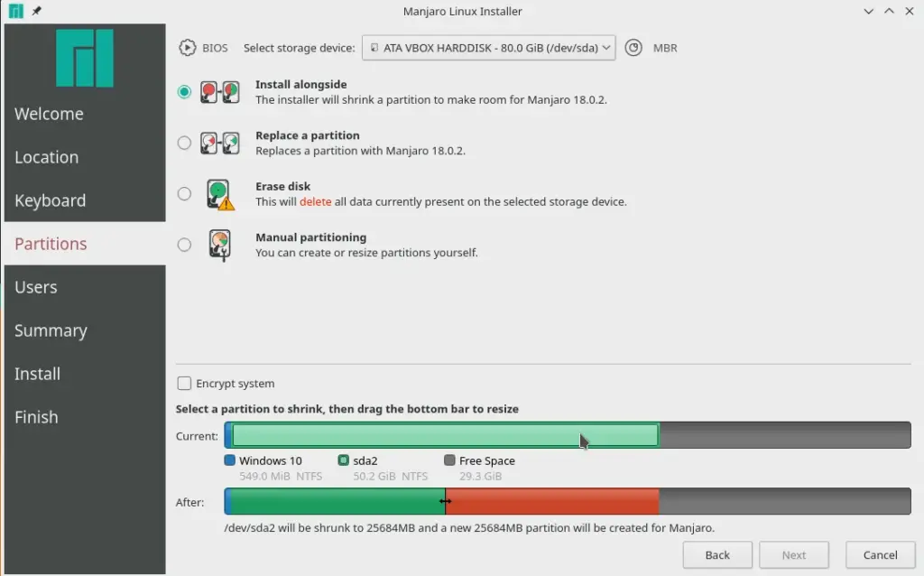The image size is (924, 576).
Task: Click the Replace a partition disk icon
Action: pos(220,144)
